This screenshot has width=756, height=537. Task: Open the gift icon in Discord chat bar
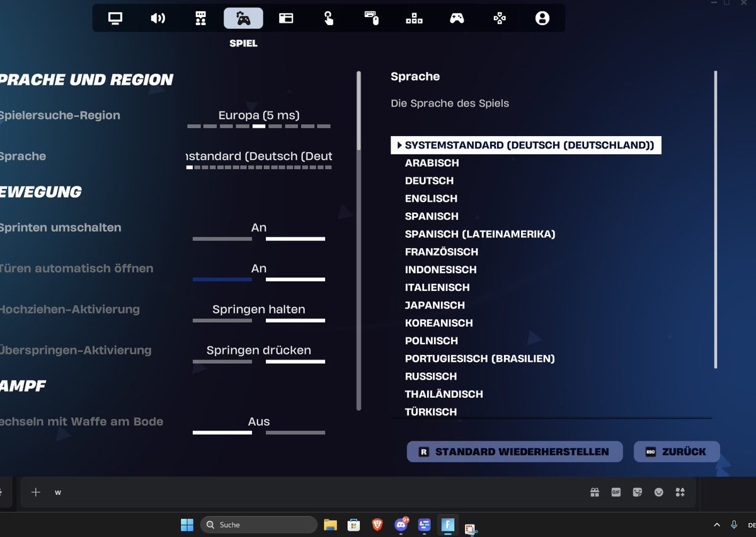(x=595, y=492)
